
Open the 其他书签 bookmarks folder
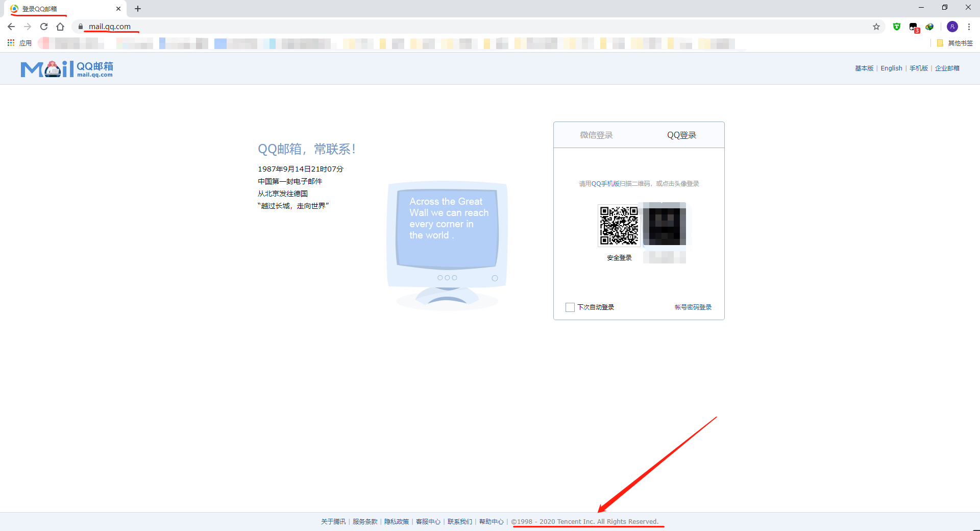(x=955, y=43)
